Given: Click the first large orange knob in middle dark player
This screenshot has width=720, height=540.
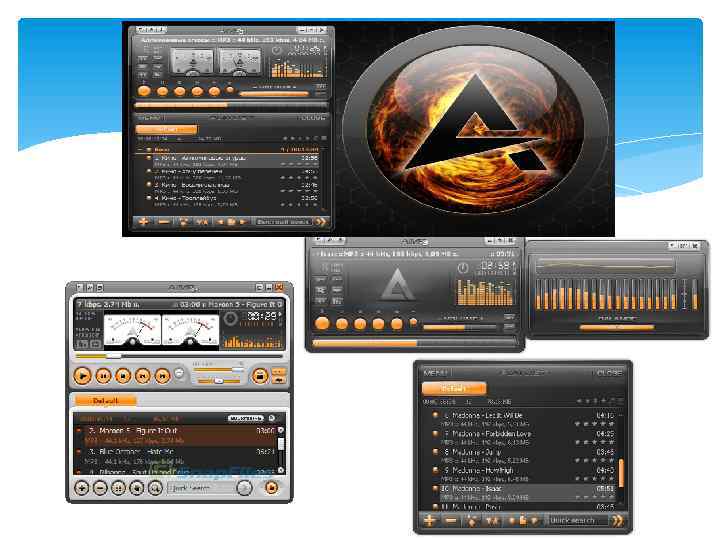Looking at the screenshot, I should point(322,324).
